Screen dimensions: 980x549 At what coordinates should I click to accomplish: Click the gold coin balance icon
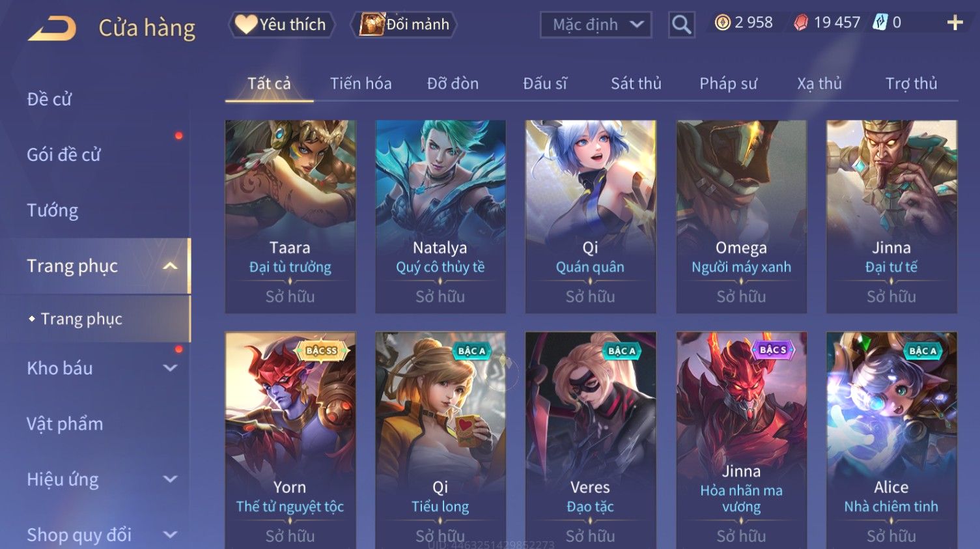click(722, 23)
